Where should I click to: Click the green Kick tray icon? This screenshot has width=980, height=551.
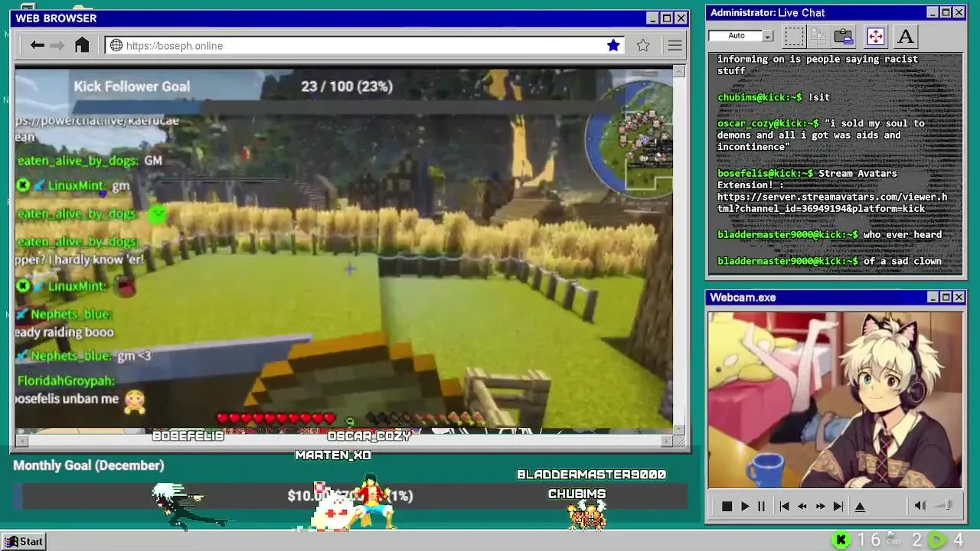coord(841,540)
